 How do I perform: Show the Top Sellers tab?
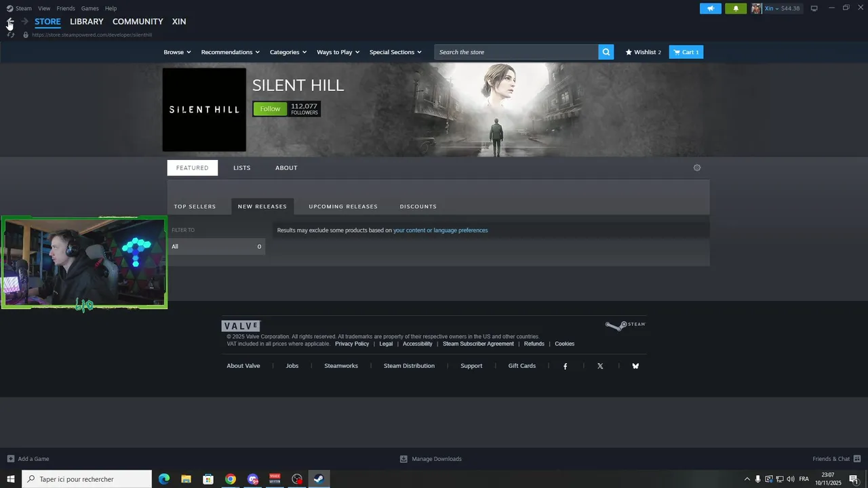pos(195,207)
